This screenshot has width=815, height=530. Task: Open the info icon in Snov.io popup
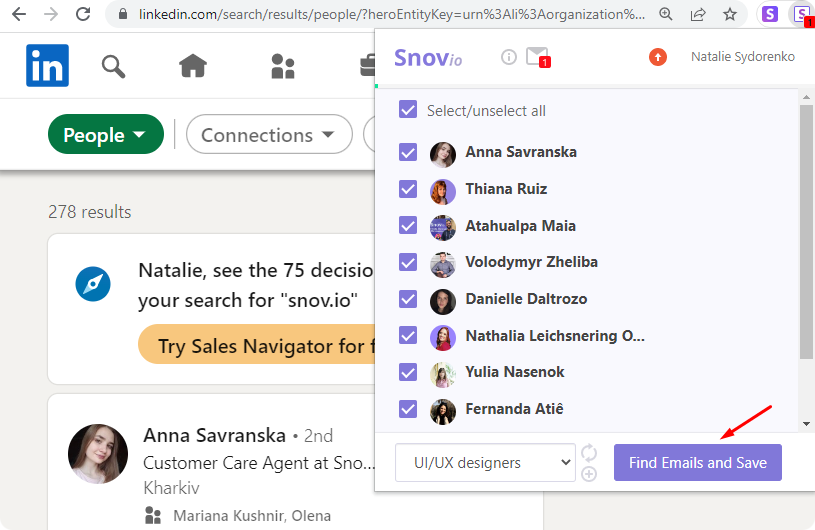[509, 57]
